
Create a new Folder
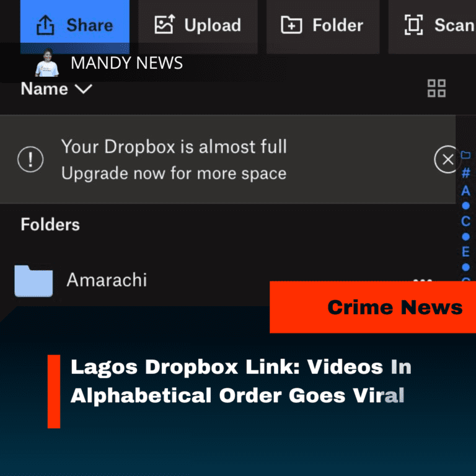323,26
